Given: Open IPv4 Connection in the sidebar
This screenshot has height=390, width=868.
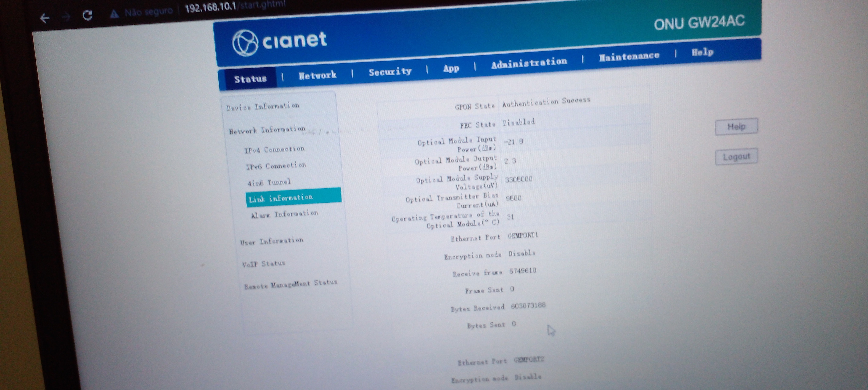Looking at the screenshot, I should tap(274, 149).
